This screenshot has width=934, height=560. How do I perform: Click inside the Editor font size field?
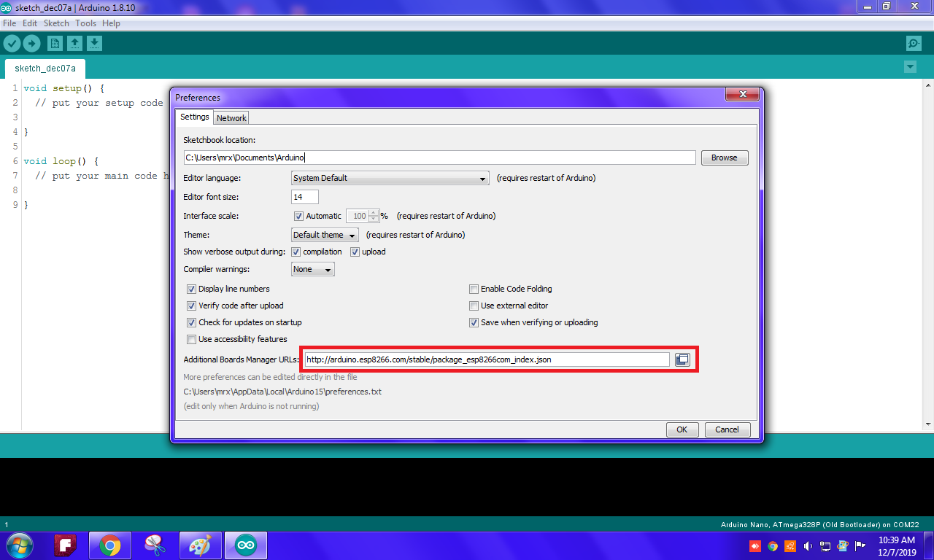[x=304, y=196]
